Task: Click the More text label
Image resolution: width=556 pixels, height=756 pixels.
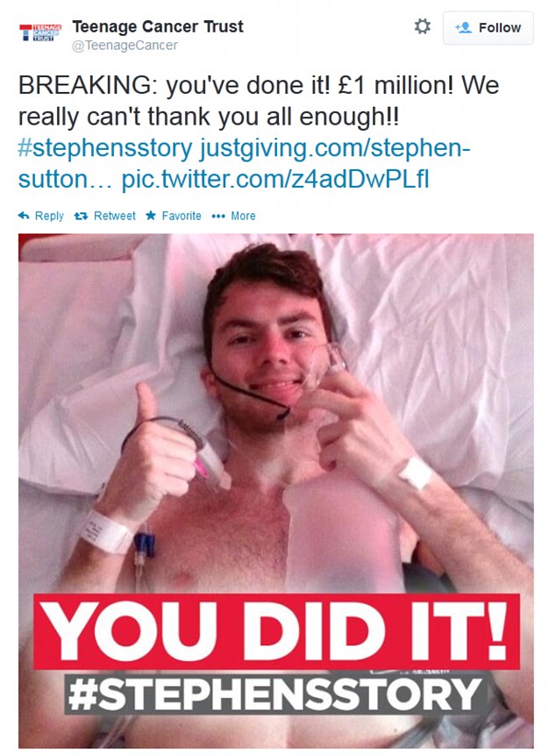Action: point(243,216)
